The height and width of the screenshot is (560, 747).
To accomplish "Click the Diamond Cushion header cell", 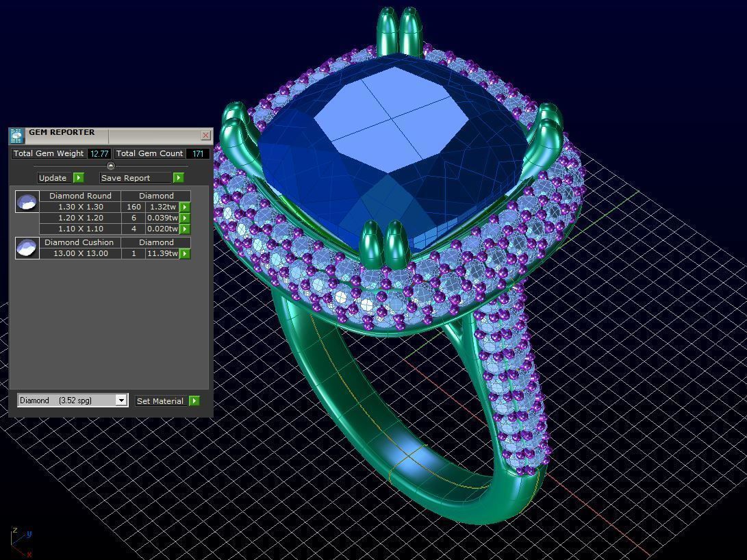I will coord(79,242).
